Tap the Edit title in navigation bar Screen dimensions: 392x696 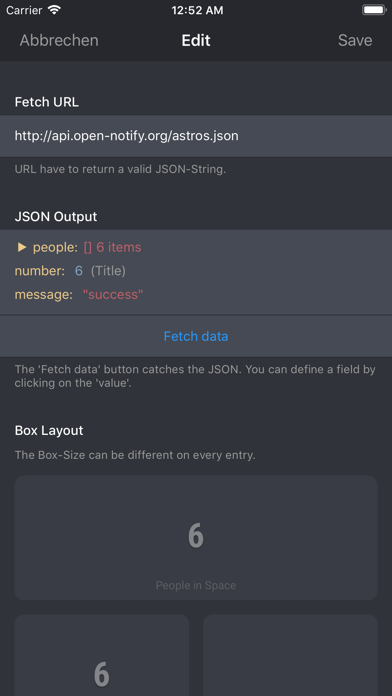196,40
